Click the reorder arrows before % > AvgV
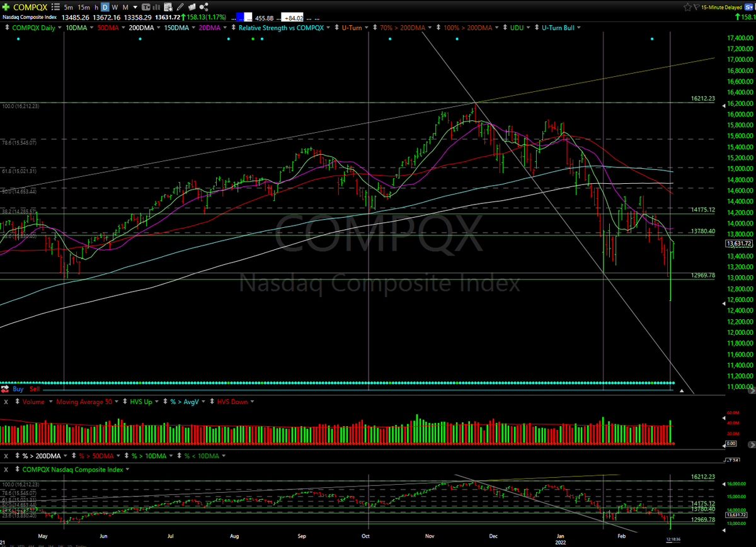The height and width of the screenshot is (547, 756). pyautogui.click(x=165, y=402)
